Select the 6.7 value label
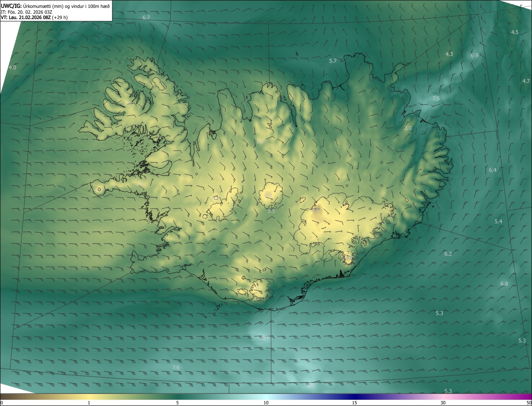Viewport: 532px width, 406px height. (x=146, y=17)
